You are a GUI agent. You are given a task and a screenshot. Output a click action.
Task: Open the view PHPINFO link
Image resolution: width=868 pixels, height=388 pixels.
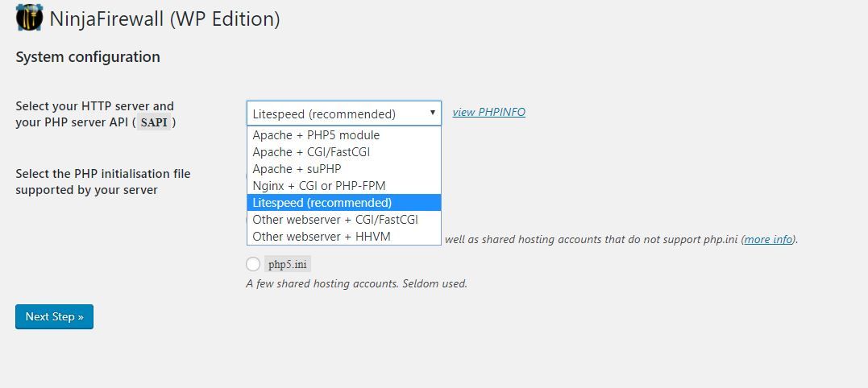(488, 112)
